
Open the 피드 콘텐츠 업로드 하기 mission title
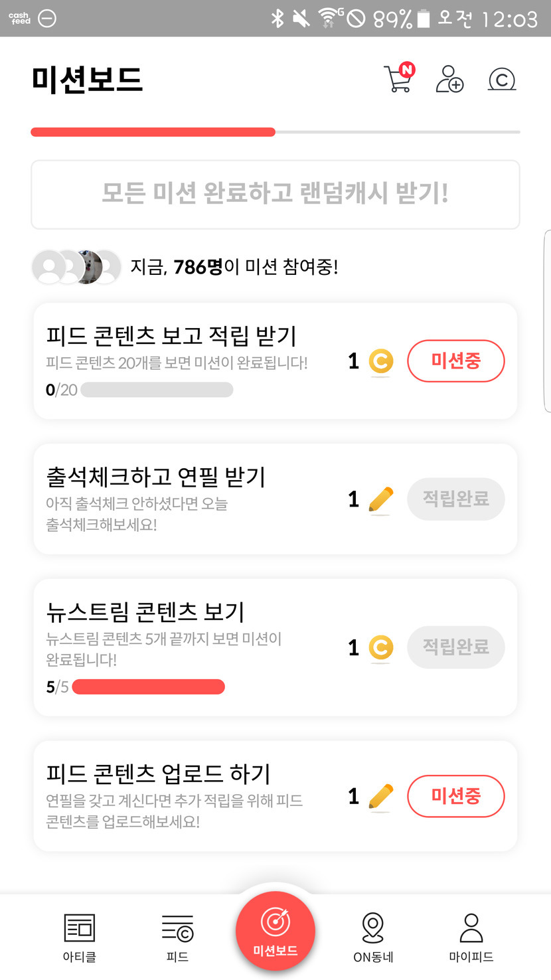point(158,774)
